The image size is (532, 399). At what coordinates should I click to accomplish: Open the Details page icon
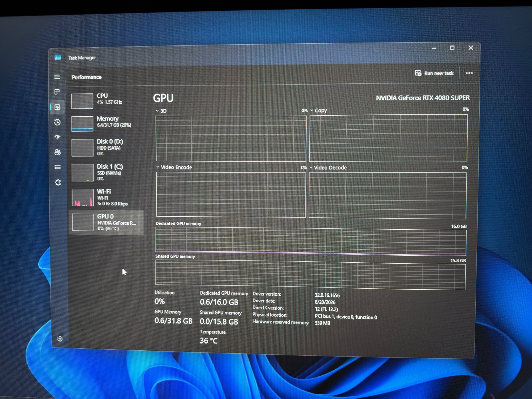58,167
